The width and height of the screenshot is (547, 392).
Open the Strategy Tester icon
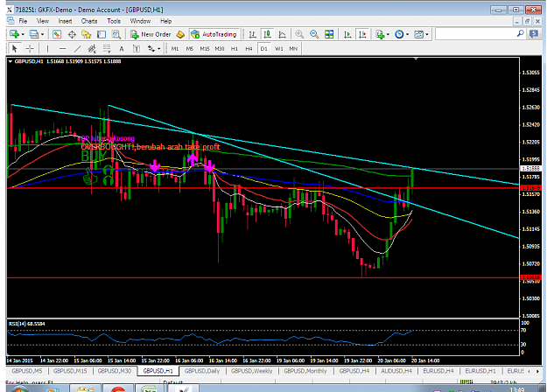[116, 34]
